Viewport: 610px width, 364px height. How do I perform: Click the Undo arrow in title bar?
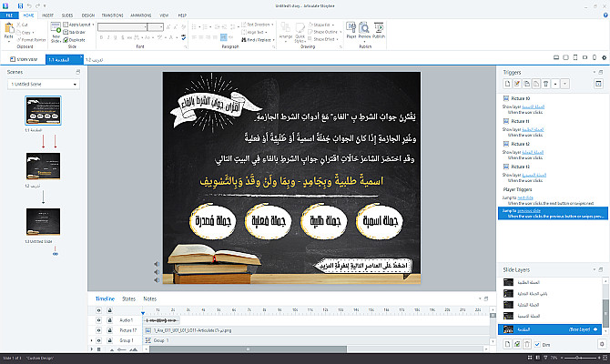point(29,5)
